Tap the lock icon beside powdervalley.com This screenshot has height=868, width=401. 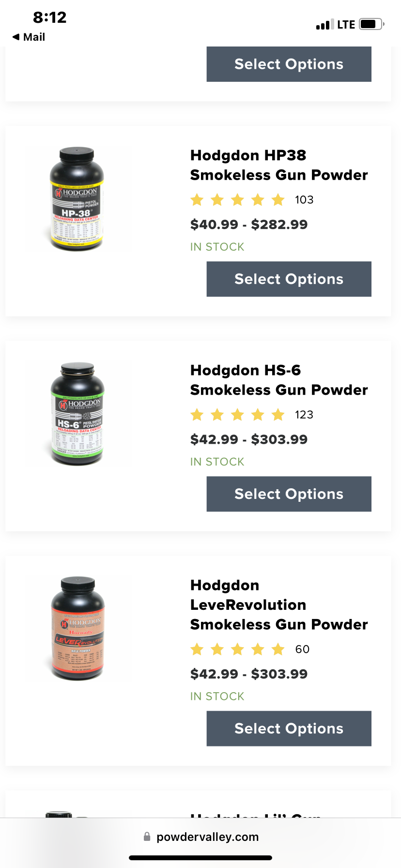(147, 837)
